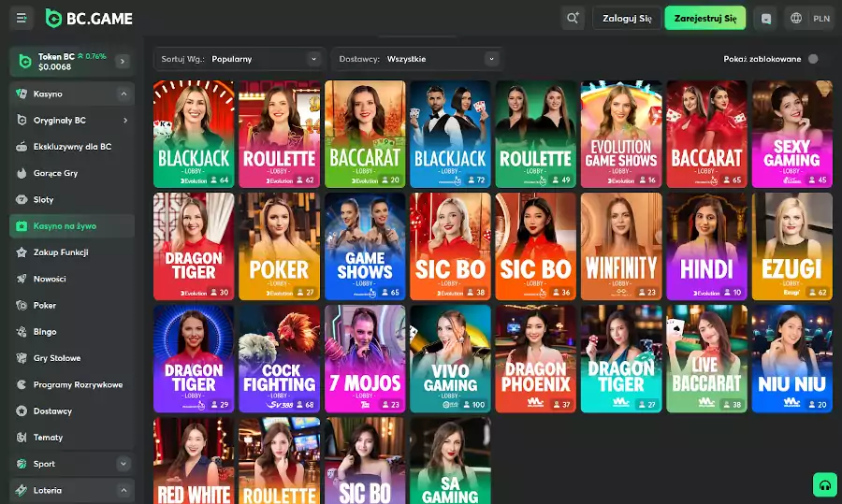Expand the Oryginały BC submenu
842x504 pixels.
tap(124, 121)
